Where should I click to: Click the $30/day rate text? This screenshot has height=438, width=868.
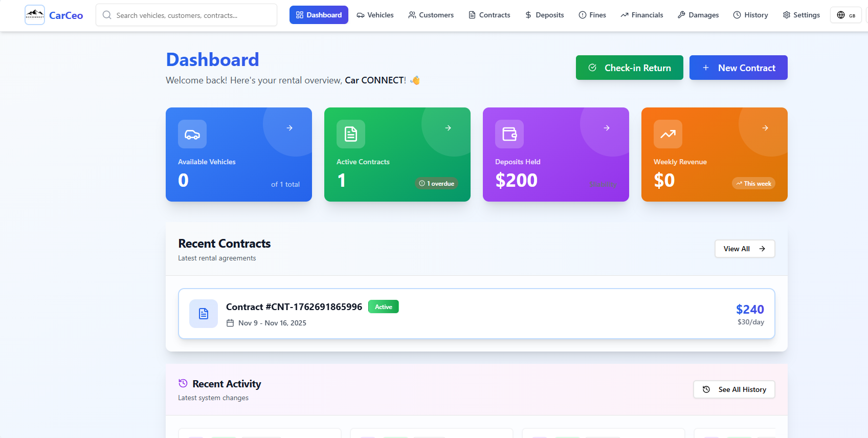pos(751,322)
